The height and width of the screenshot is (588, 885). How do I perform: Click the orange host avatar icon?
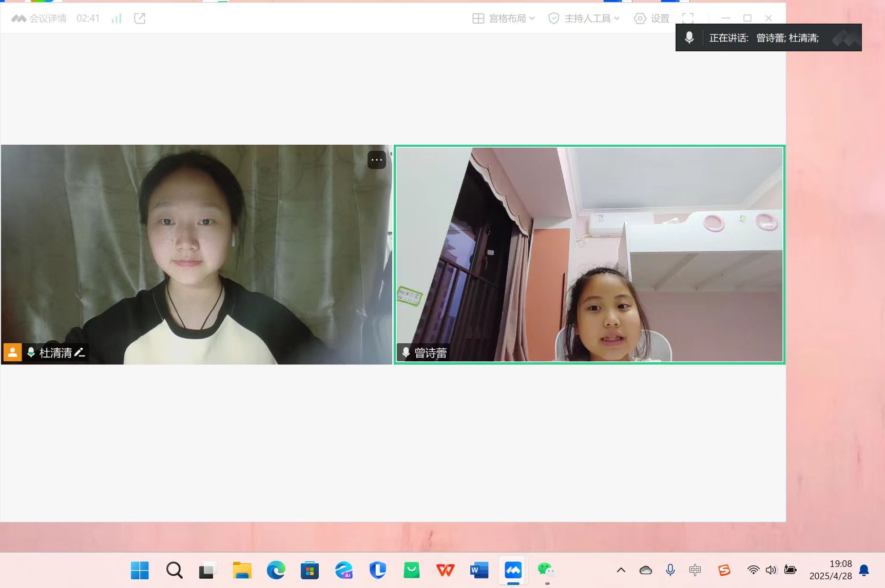pyautogui.click(x=12, y=352)
